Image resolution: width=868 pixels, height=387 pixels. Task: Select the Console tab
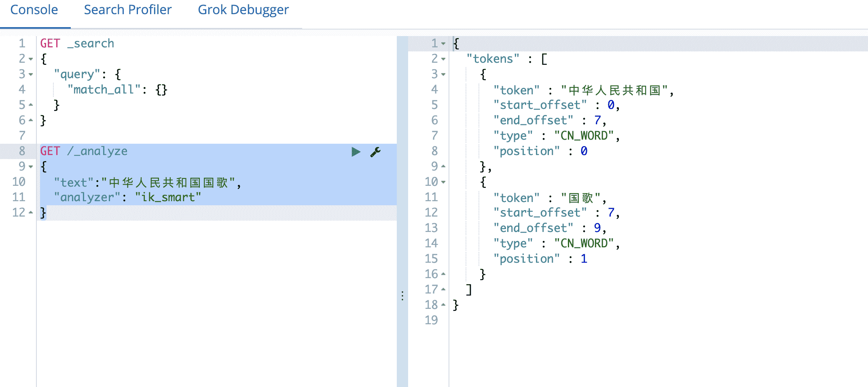(x=34, y=10)
